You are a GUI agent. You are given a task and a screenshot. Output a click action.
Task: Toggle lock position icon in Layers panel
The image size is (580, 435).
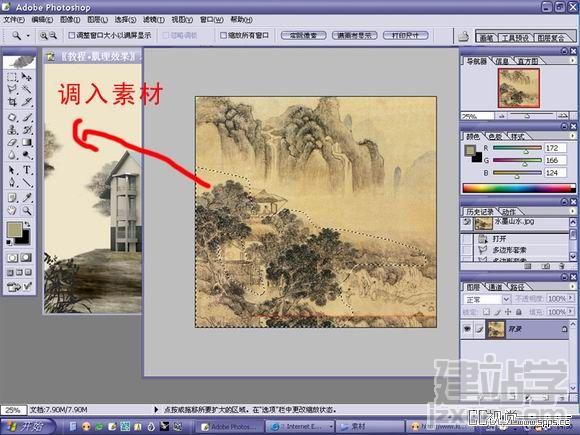coord(508,312)
